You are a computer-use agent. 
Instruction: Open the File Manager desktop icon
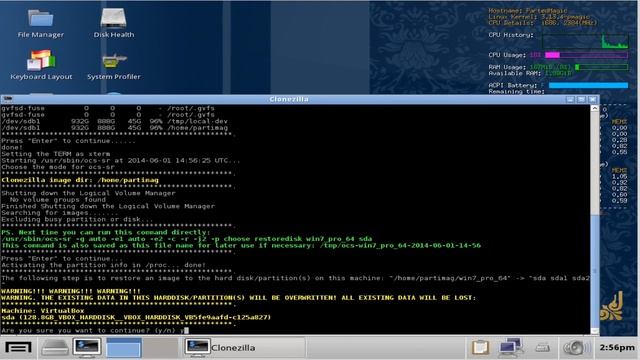40,24
